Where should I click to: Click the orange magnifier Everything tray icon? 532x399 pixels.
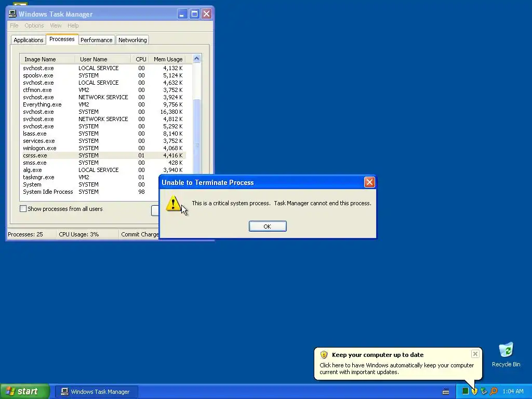[494, 391]
